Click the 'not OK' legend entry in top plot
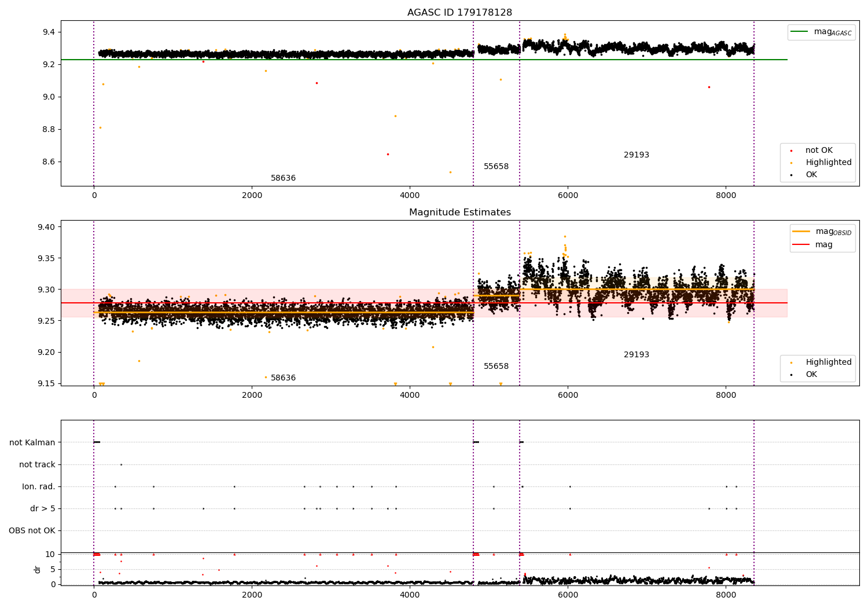 [x=819, y=151]
